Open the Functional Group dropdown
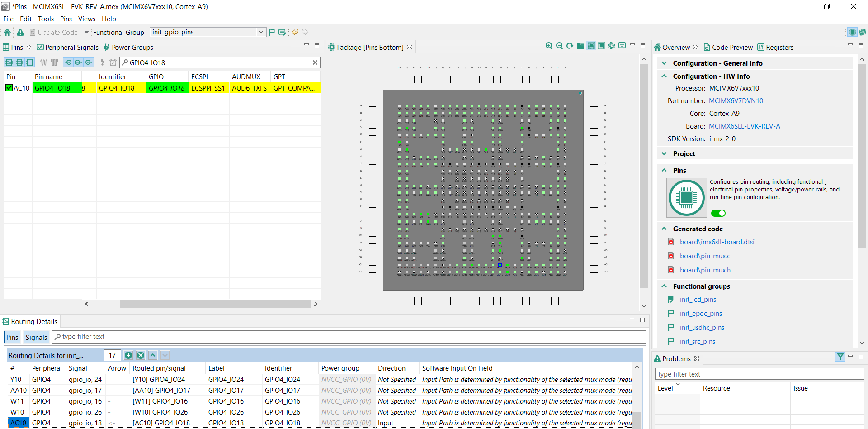The image size is (868, 429). point(261,32)
